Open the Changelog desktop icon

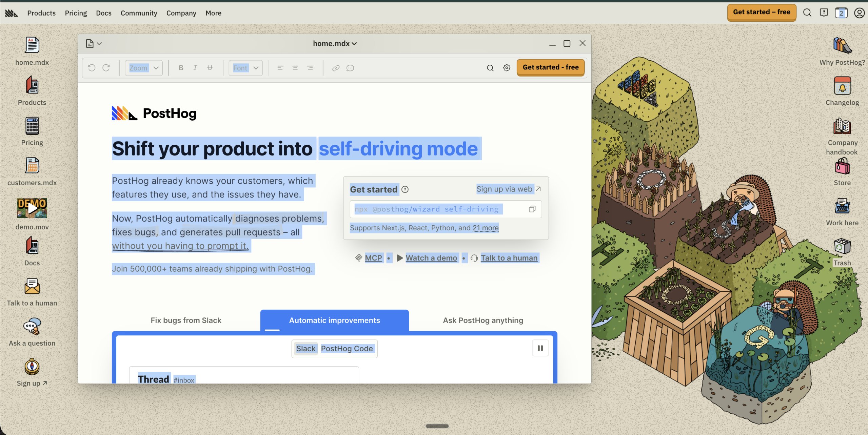[842, 85]
